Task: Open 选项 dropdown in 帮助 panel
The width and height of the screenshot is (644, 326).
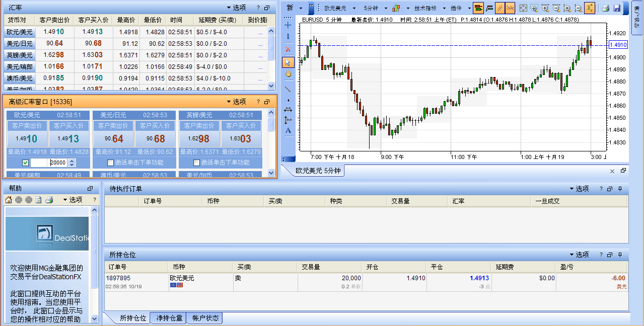Action: pos(73,200)
